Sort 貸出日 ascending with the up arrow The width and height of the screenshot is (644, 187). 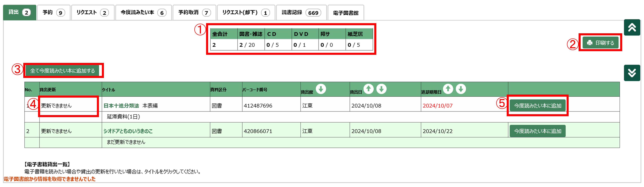[x=369, y=89]
